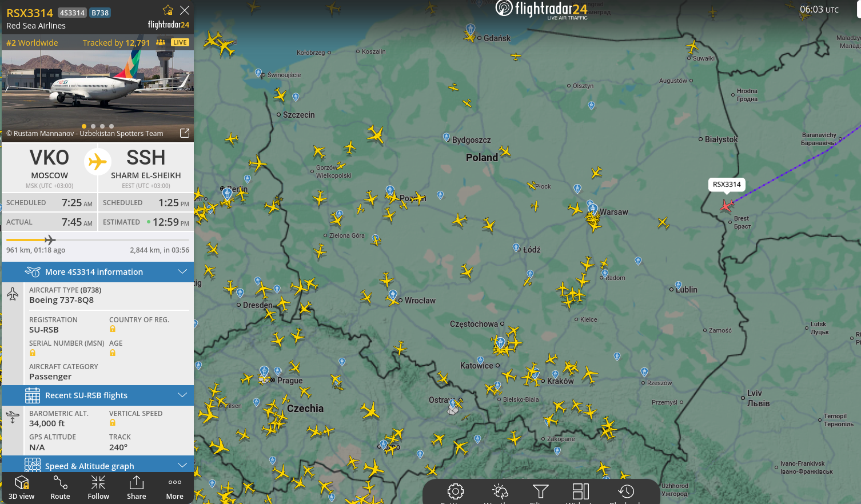
Task: Click the track value '240°'
Action: pyautogui.click(x=118, y=447)
